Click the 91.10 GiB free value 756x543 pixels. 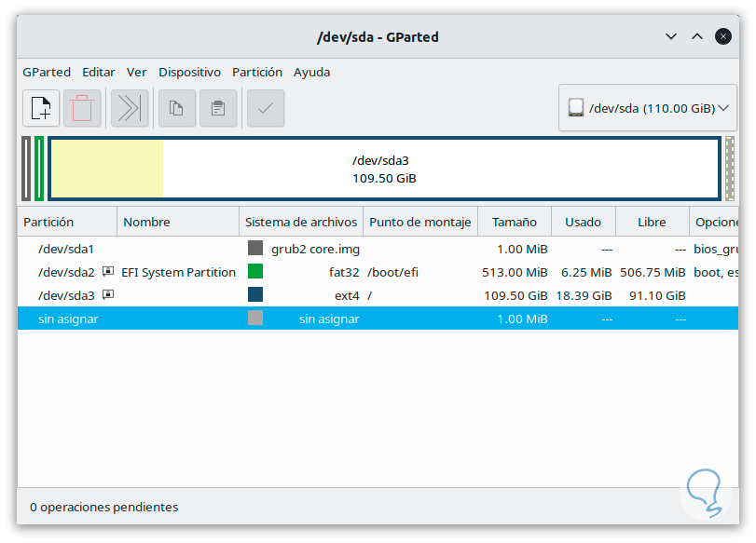point(657,295)
